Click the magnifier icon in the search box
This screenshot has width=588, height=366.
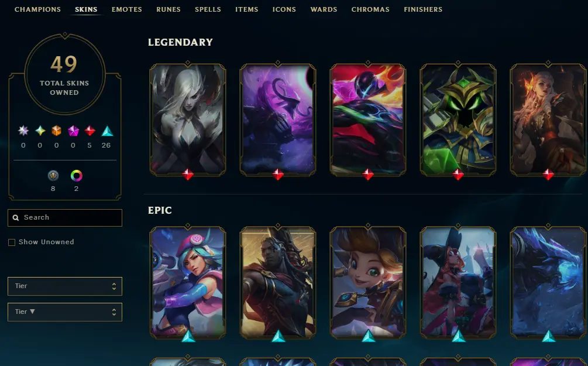(x=16, y=218)
